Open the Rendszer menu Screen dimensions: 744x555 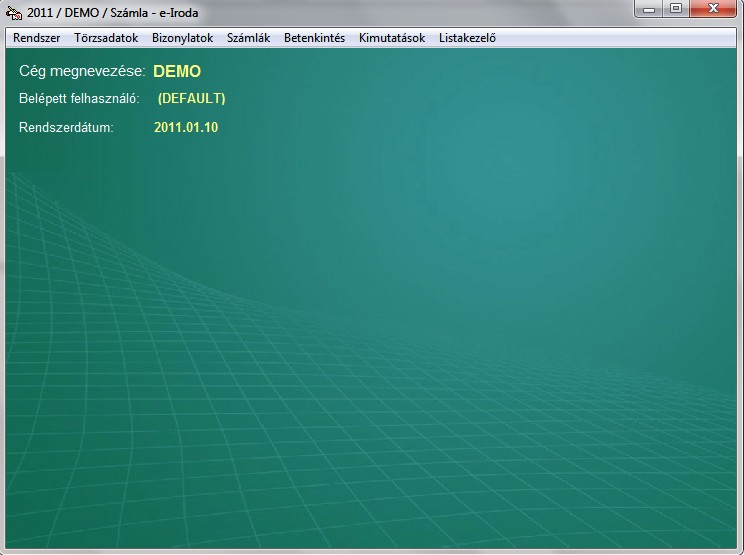[37, 38]
